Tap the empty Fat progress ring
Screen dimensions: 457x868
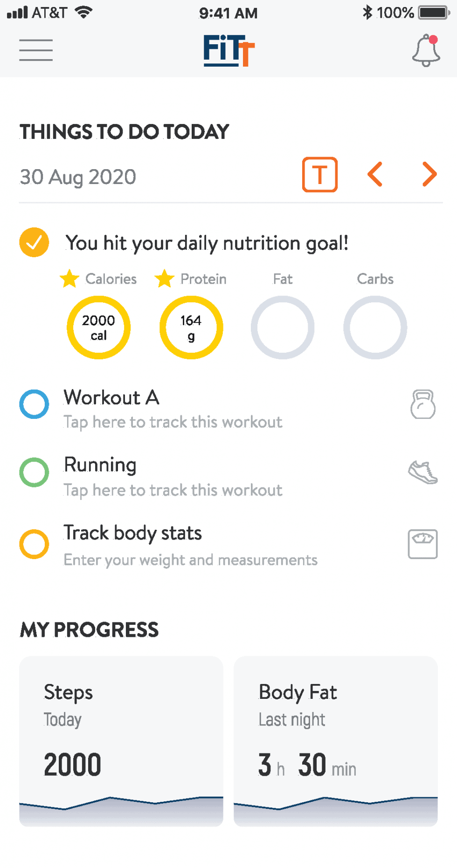pyautogui.click(x=283, y=328)
